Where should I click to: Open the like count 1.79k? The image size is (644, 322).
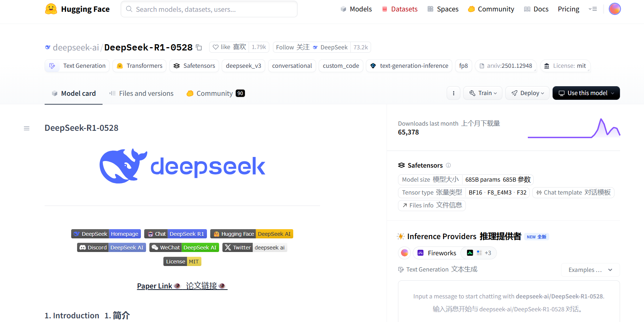point(259,47)
